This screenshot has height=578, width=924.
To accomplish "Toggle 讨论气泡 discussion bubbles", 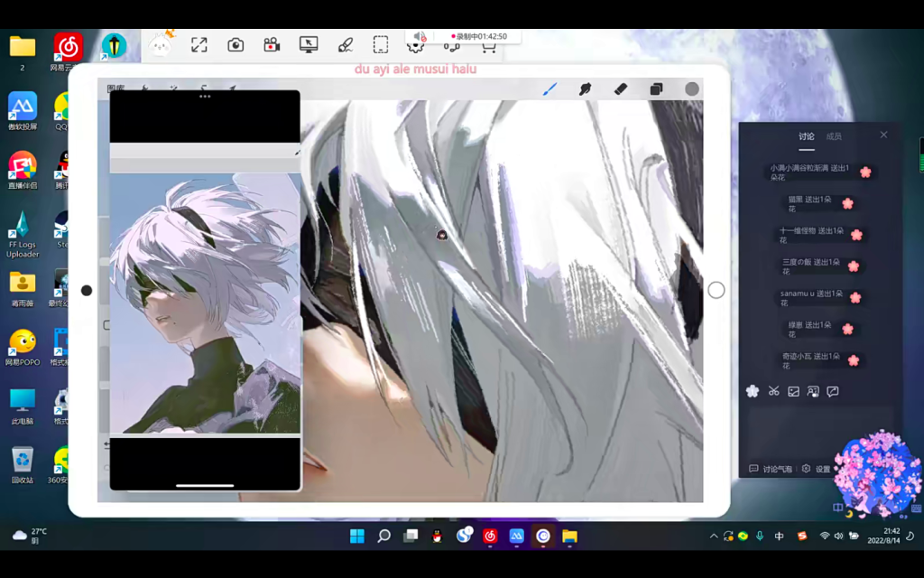I will [x=770, y=469].
